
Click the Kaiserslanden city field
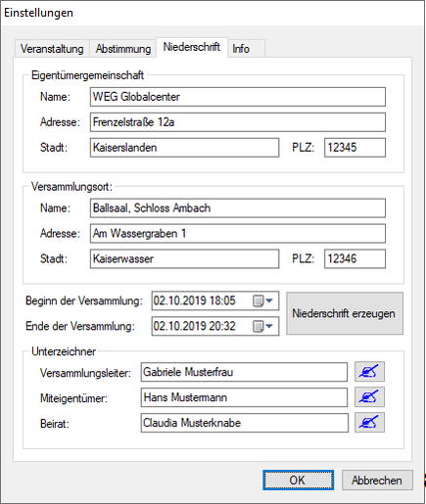click(x=184, y=148)
